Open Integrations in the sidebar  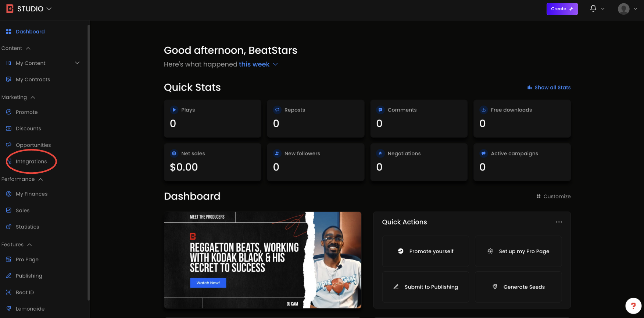[x=31, y=162]
